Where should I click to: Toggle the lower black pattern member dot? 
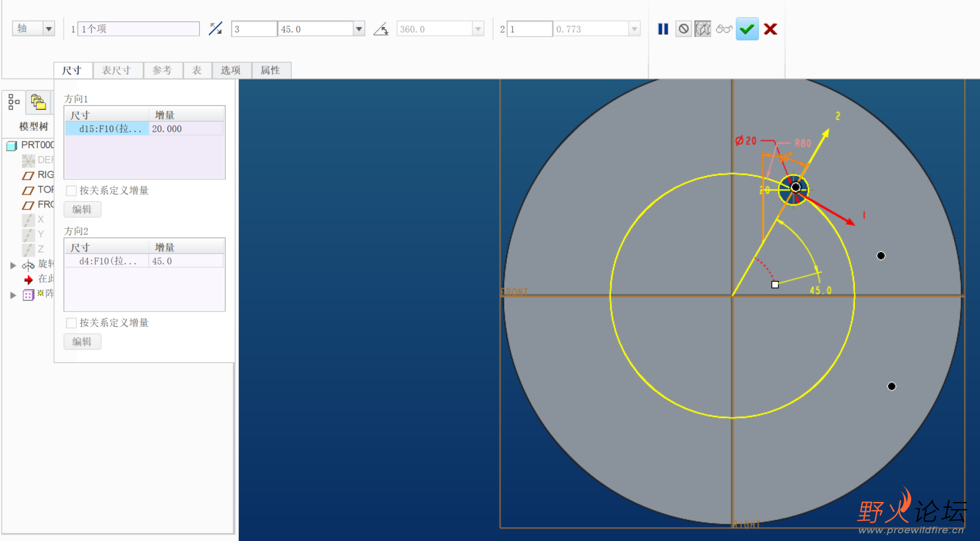coord(891,386)
